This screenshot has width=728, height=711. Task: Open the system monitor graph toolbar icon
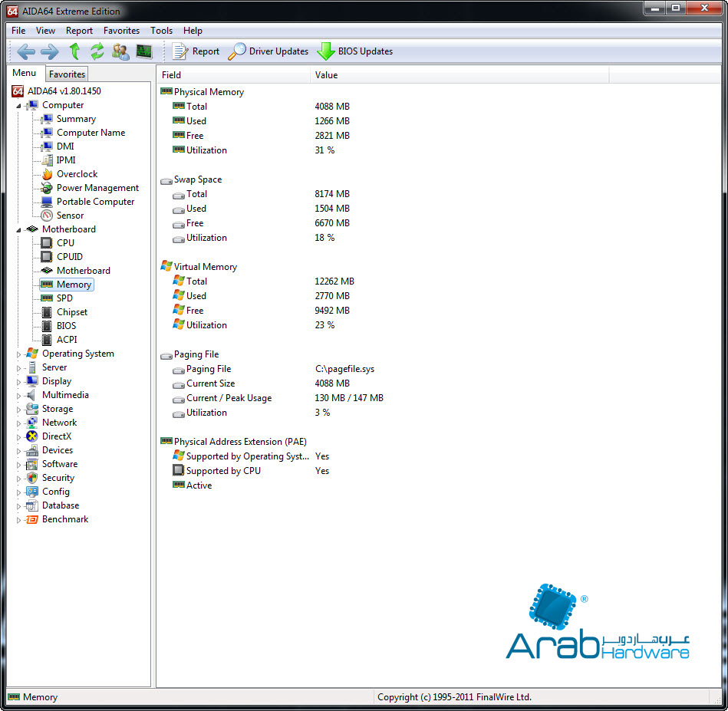tap(144, 51)
